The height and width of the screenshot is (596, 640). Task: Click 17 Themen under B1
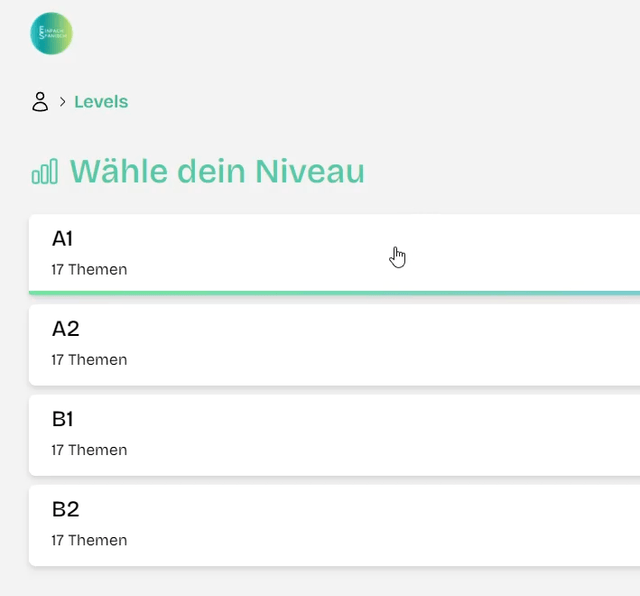pos(89,450)
